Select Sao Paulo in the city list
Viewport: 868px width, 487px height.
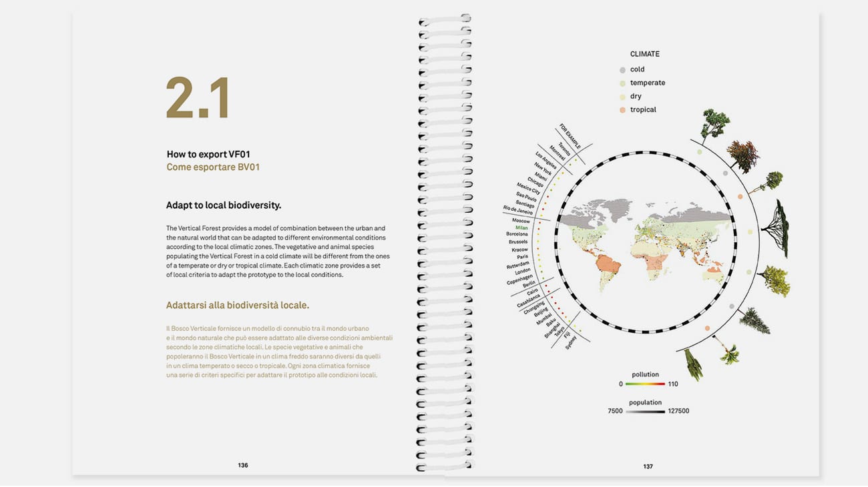coord(526,197)
